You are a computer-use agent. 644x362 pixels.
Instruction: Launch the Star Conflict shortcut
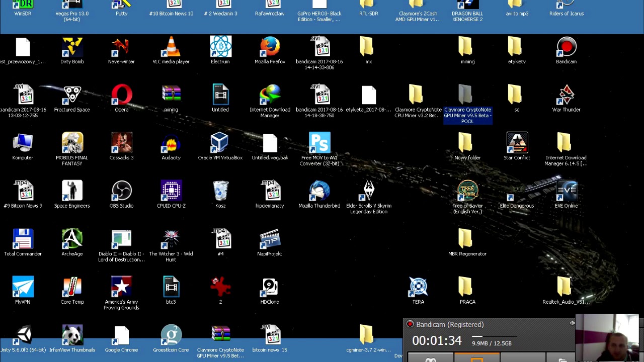pyautogui.click(x=517, y=144)
